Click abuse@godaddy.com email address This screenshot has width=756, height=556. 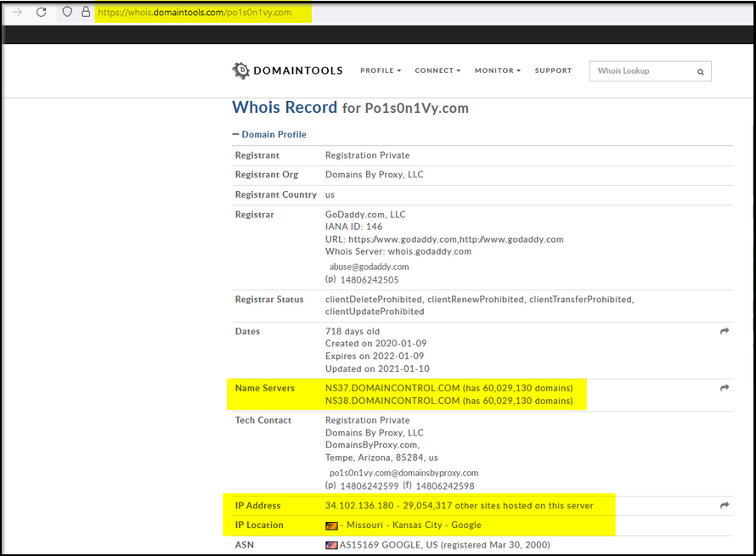tap(369, 267)
